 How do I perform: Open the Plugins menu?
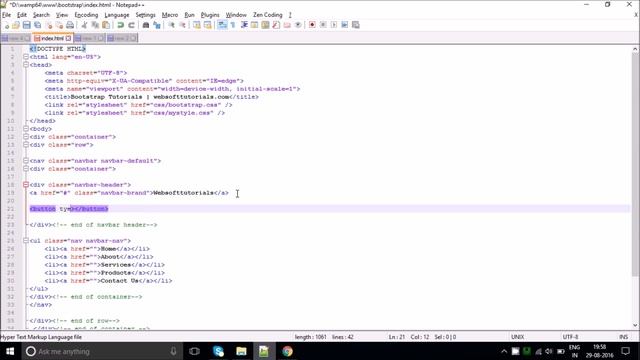point(210,15)
